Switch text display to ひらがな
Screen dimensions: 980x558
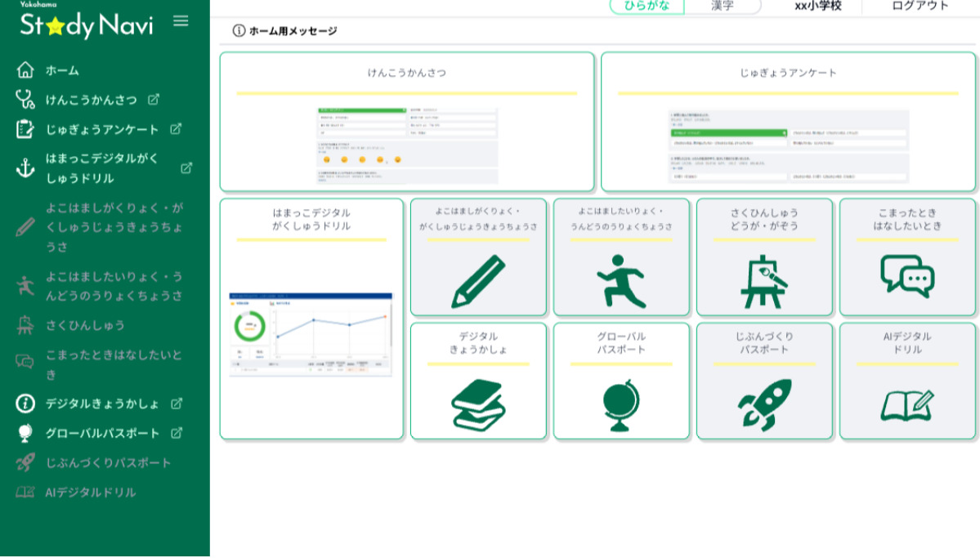[x=647, y=6]
